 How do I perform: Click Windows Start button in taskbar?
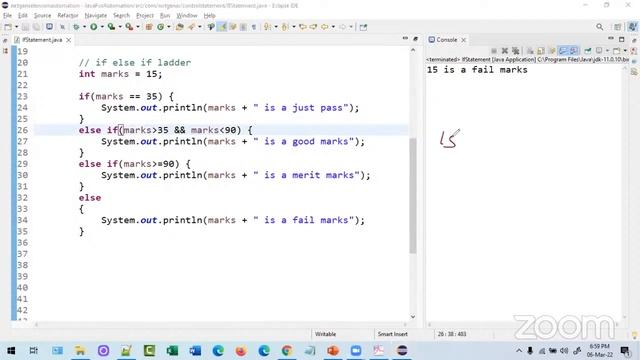(11, 351)
